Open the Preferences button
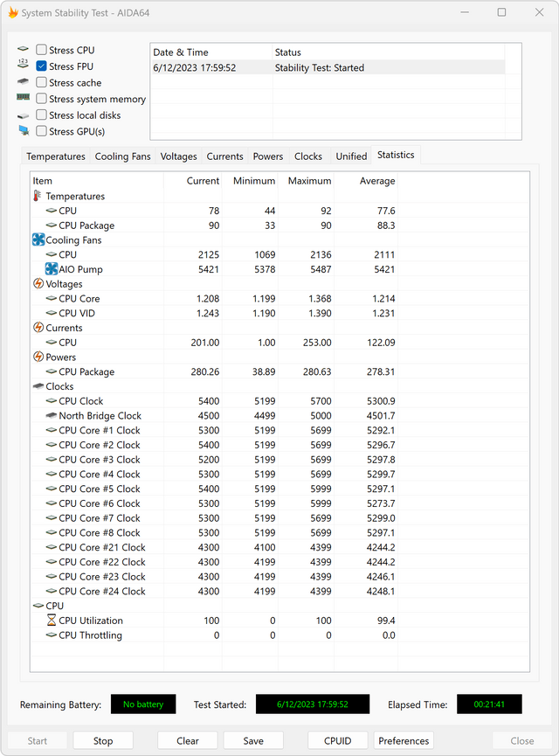Screen dimensions: 559x756 point(404,740)
